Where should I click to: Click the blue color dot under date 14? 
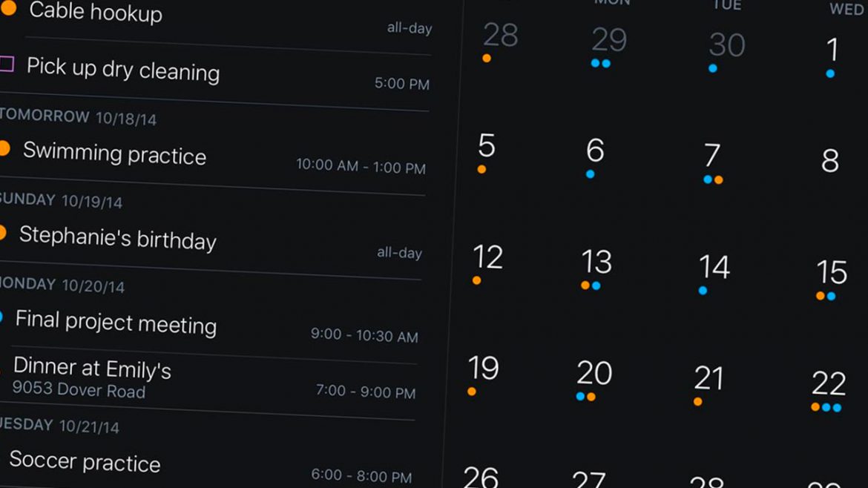701,289
